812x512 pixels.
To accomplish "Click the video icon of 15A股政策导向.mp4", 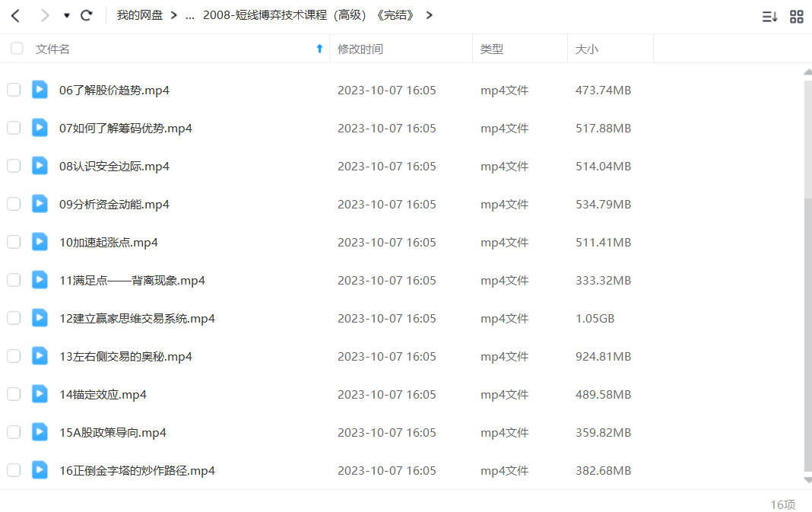I will [x=40, y=431].
